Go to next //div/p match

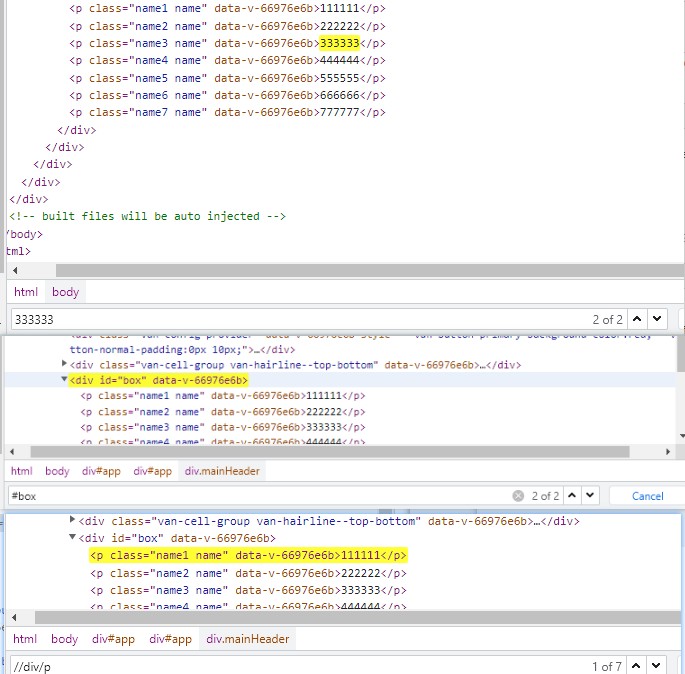(x=656, y=666)
